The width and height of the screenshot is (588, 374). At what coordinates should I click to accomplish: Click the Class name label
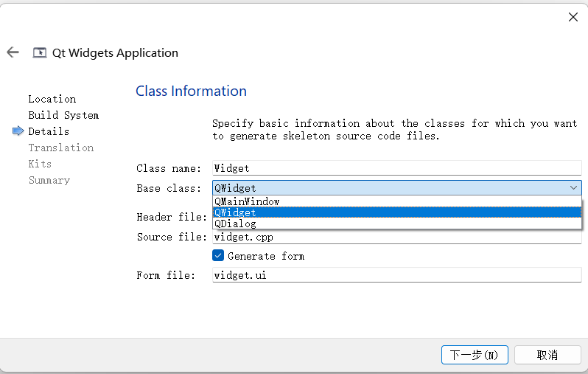click(169, 168)
